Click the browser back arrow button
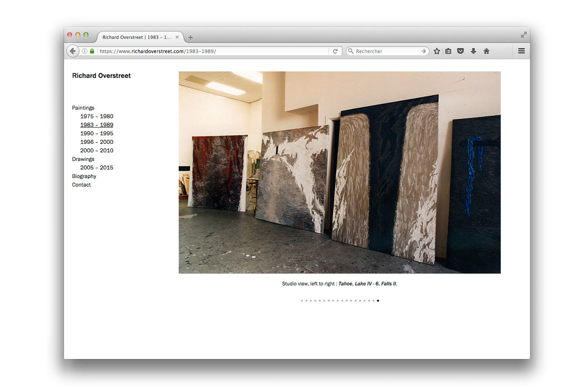 click(73, 51)
